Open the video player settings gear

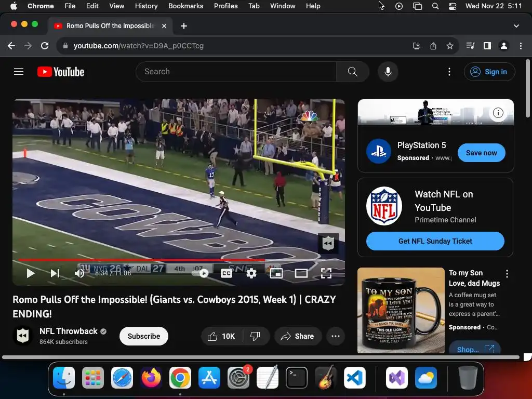coord(251,273)
